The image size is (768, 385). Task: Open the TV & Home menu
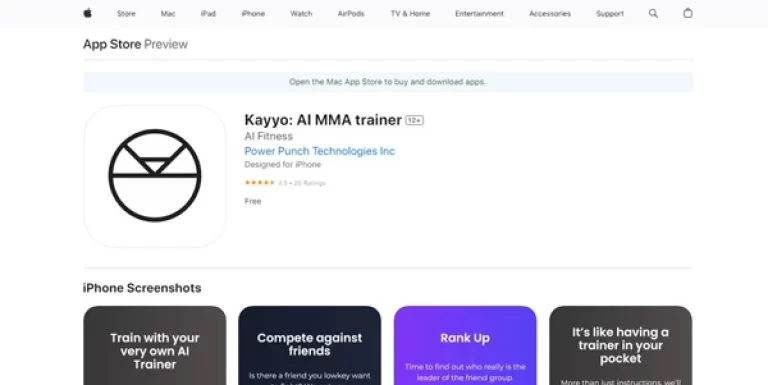tap(410, 14)
